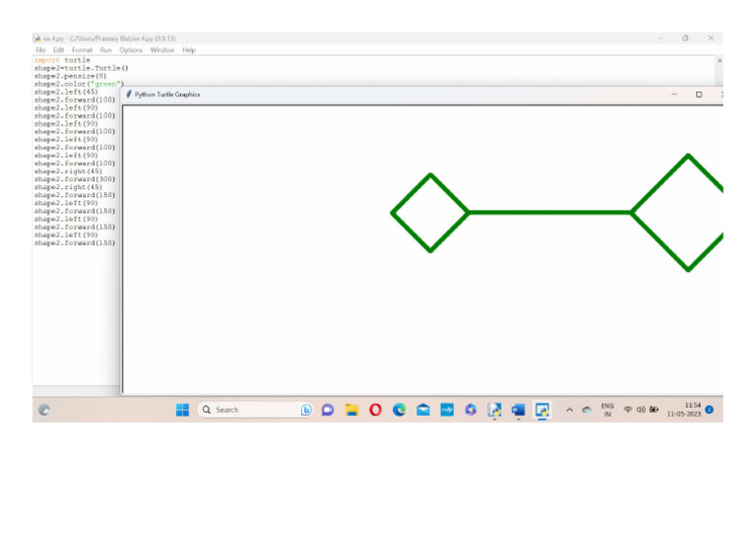Image resolution: width=756 pixels, height=535 pixels.
Task: Open the volume speaker tray icon
Action: [641, 410]
